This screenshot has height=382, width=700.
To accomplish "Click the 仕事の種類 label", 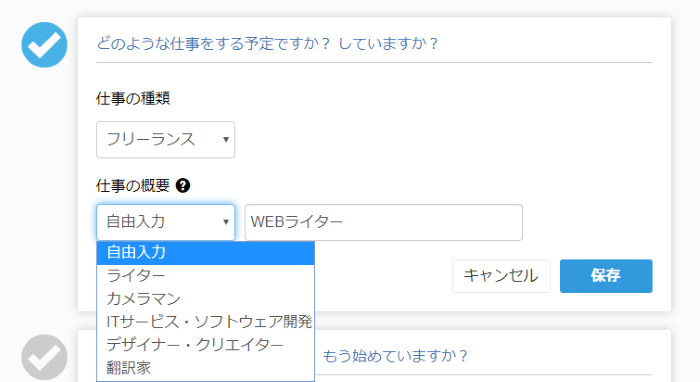I will [133, 98].
